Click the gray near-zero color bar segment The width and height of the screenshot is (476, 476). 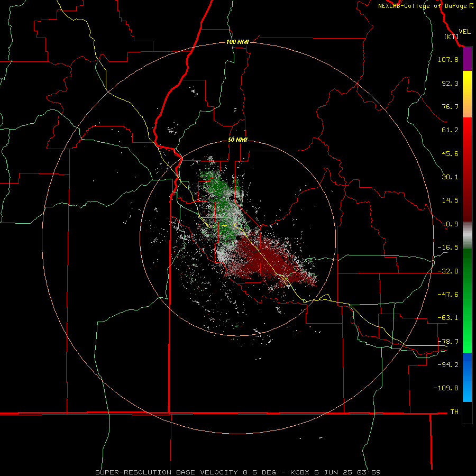pos(467,235)
